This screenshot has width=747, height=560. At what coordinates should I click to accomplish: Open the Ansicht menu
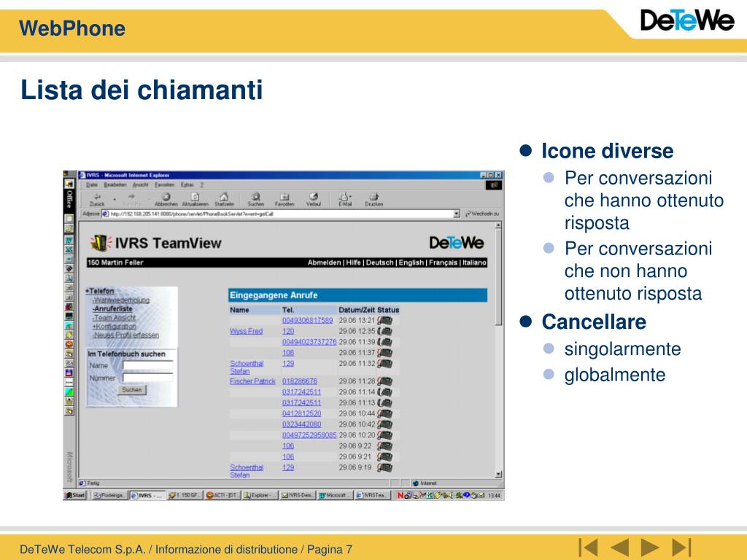(x=141, y=184)
